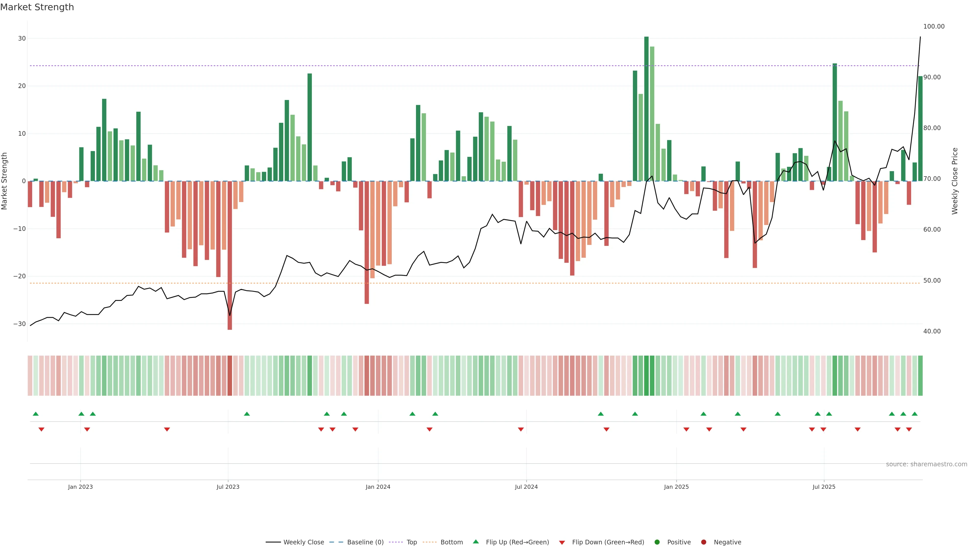Click the red Negative circle in legend

click(x=703, y=542)
